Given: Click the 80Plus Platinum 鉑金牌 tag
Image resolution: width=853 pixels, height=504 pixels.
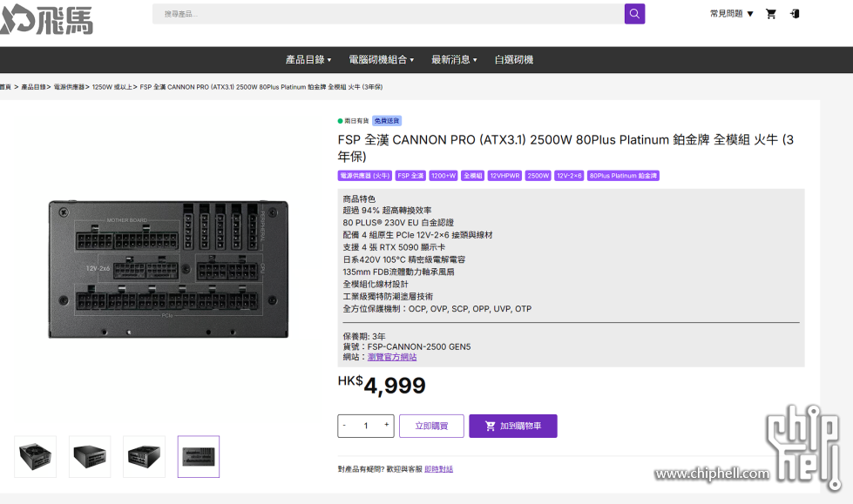Looking at the screenshot, I should pos(624,176).
